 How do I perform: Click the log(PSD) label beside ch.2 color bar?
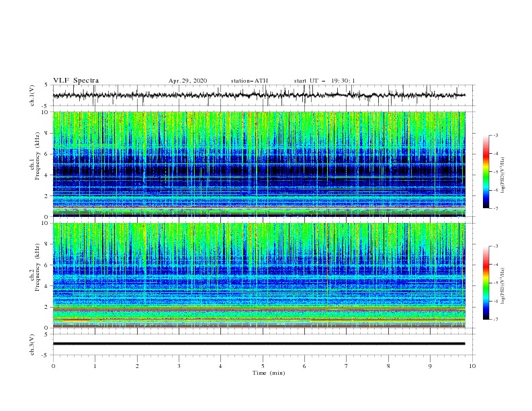coord(503,286)
